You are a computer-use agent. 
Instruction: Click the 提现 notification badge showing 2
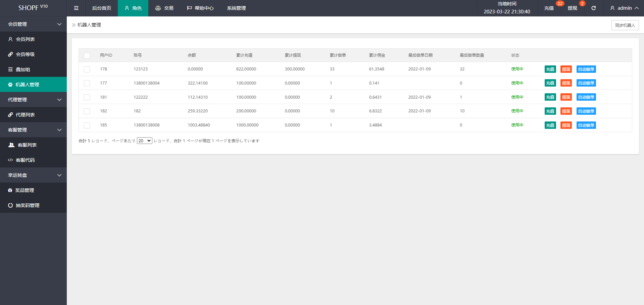[582, 4]
